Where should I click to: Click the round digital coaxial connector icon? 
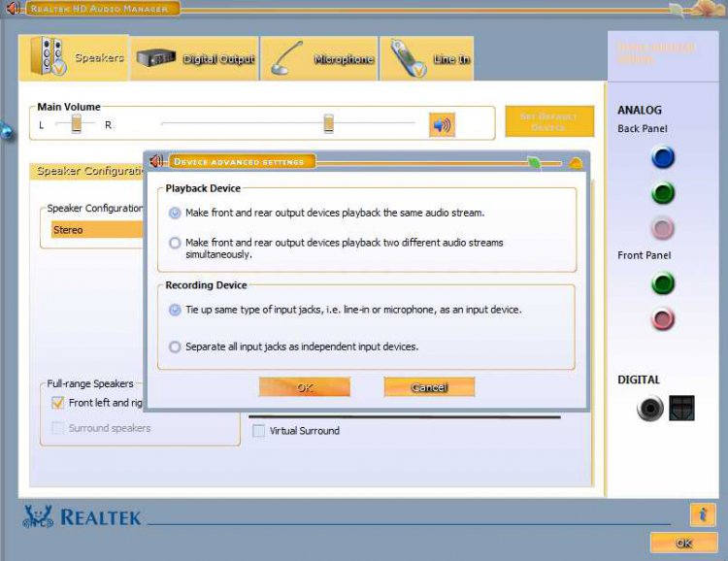coord(650,409)
